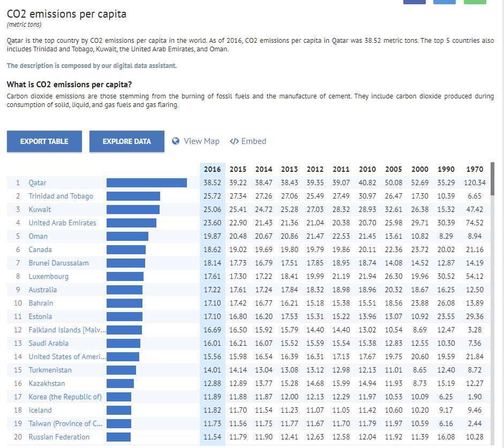This screenshot has width=504, height=448.
Task: Click the digital data assistant description note
Action: (x=92, y=65)
